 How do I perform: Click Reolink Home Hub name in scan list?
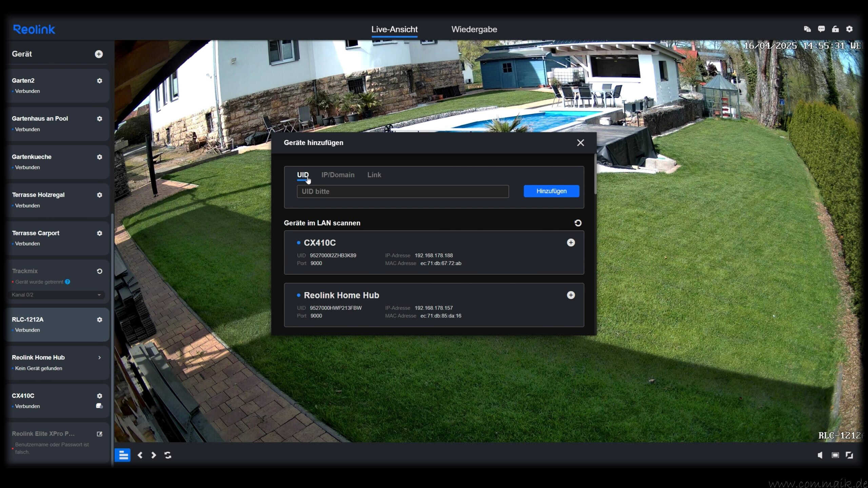[341, 295]
